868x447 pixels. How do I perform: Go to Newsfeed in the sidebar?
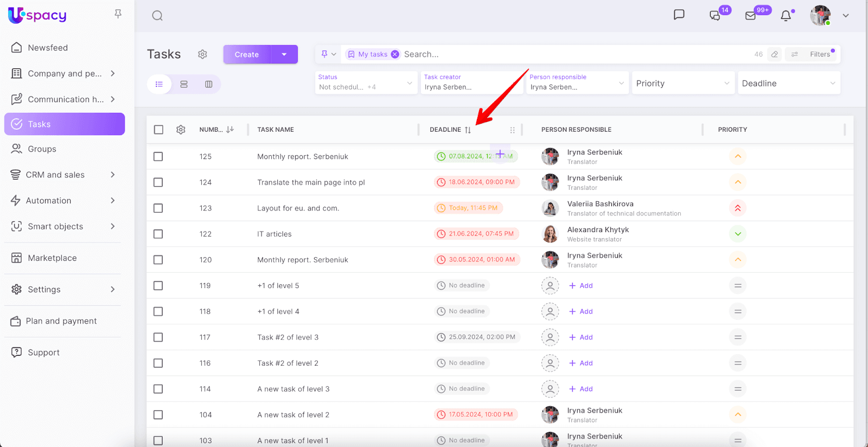pos(48,48)
